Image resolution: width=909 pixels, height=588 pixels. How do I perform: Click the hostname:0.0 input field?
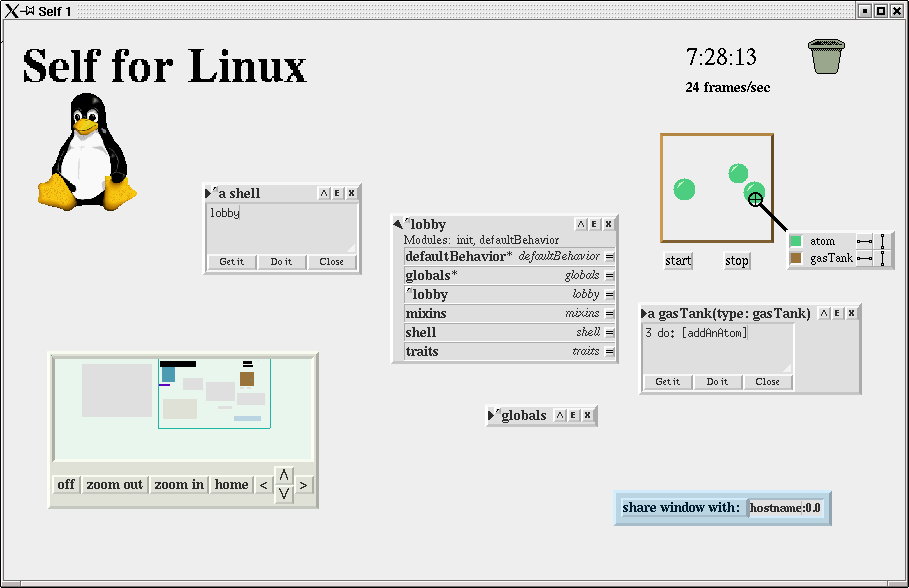[786, 508]
